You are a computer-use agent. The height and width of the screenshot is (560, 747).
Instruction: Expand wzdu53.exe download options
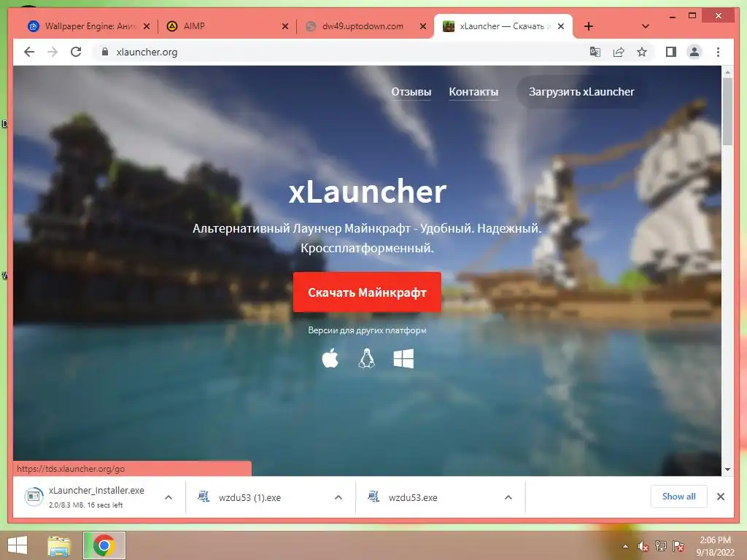point(508,497)
